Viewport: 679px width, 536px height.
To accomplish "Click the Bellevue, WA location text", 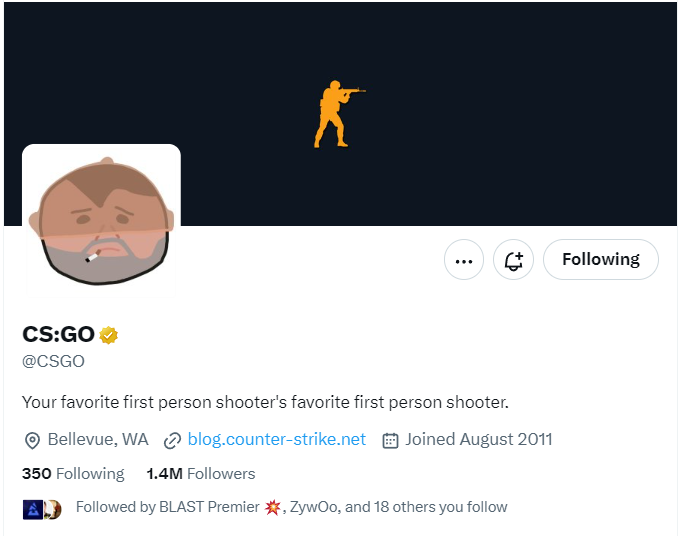I will coord(98,439).
